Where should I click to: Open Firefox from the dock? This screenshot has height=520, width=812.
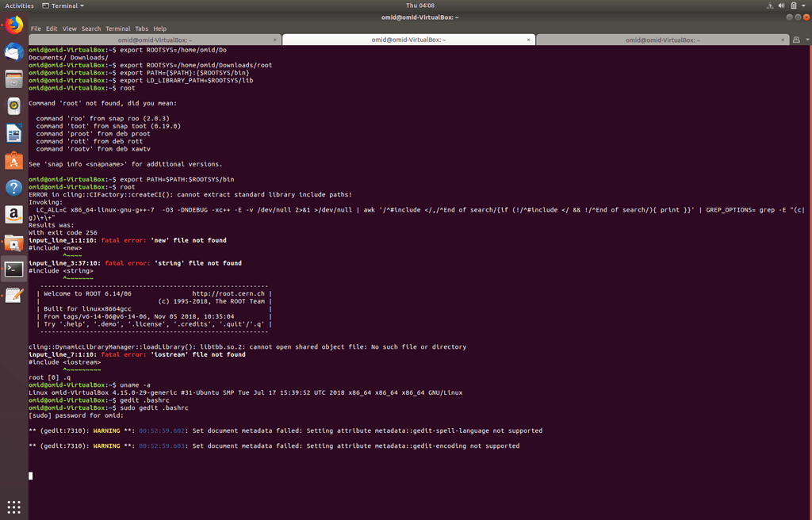13,25
